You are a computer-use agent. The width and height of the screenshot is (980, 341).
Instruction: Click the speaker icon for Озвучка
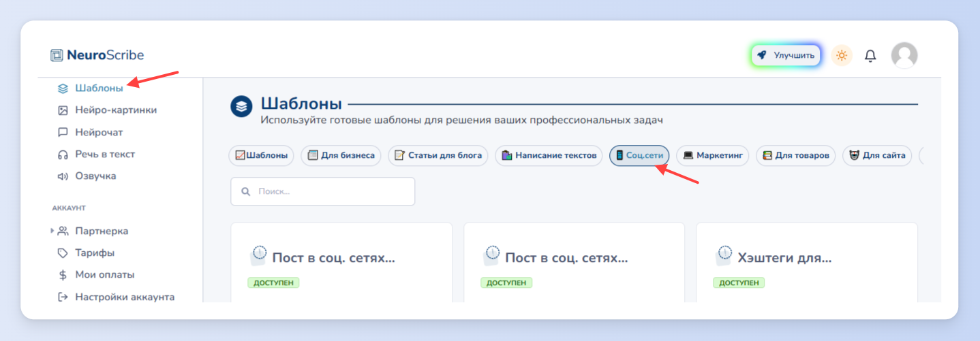(63, 176)
